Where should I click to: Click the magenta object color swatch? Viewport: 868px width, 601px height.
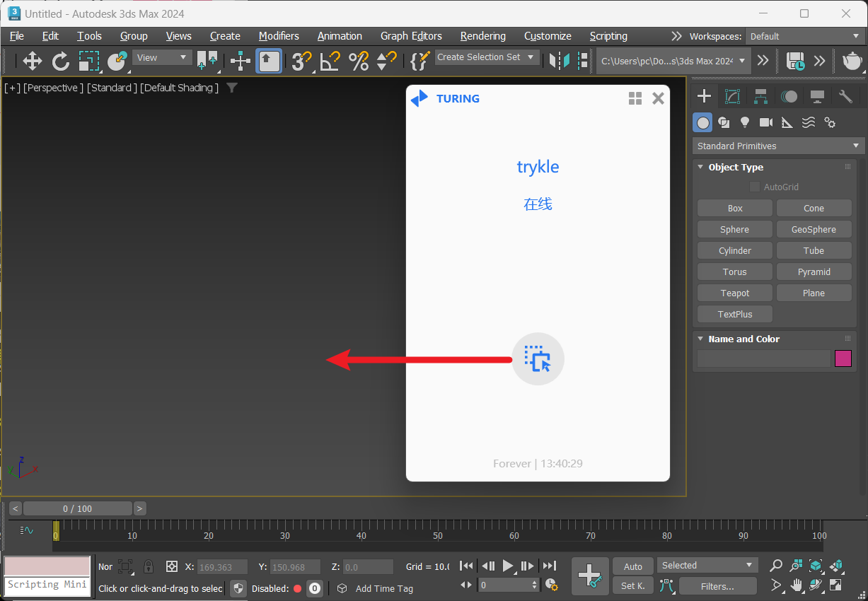(x=843, y=358)
